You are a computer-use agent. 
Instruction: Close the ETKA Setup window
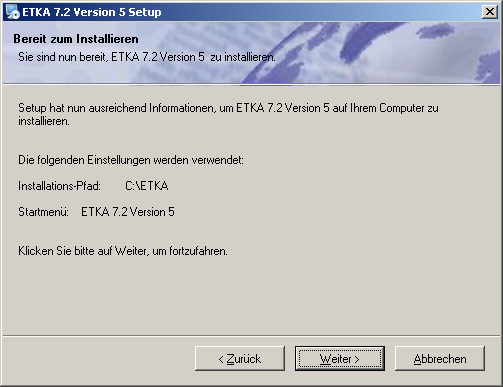pyautogui.click(x=490, y=12)
